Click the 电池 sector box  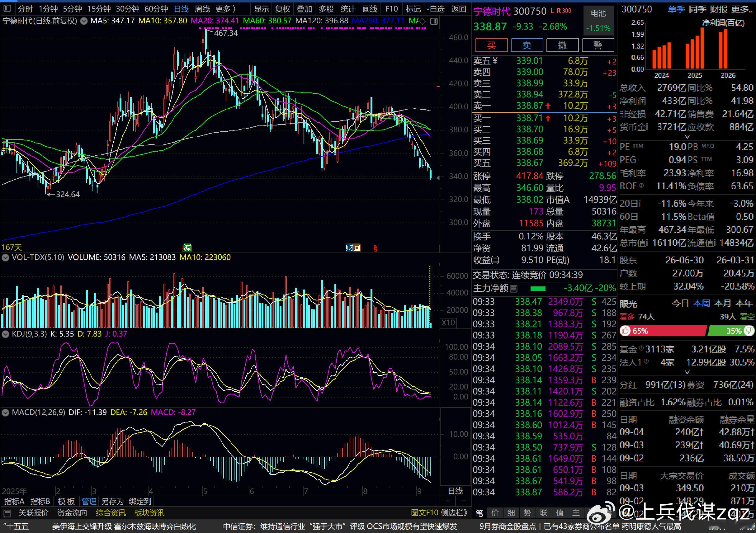tap(598, 20)
